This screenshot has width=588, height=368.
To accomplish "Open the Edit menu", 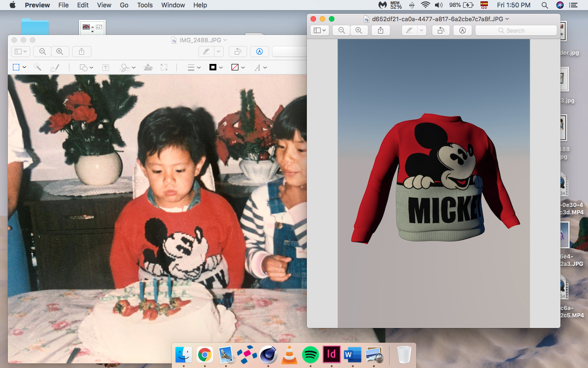I will tap(83, 5).
